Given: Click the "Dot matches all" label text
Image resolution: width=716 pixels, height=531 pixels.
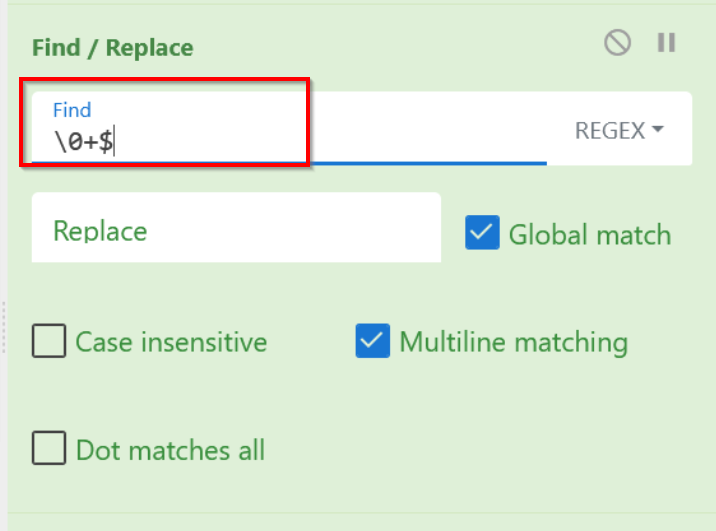Looking at the screenshot, I should point(170,450).
